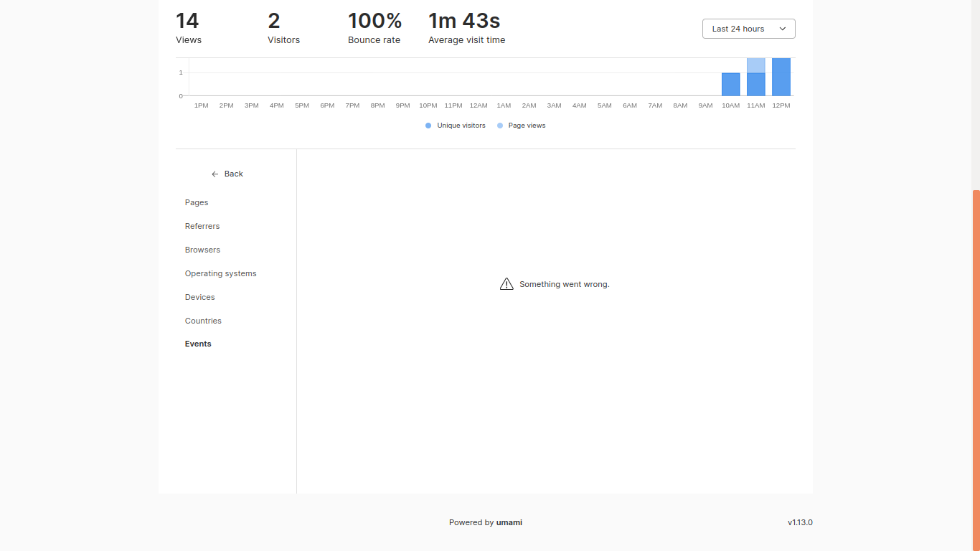Click the 11AM tick on the chart axis
The image size is (980, 551).
tap(755, 105)
